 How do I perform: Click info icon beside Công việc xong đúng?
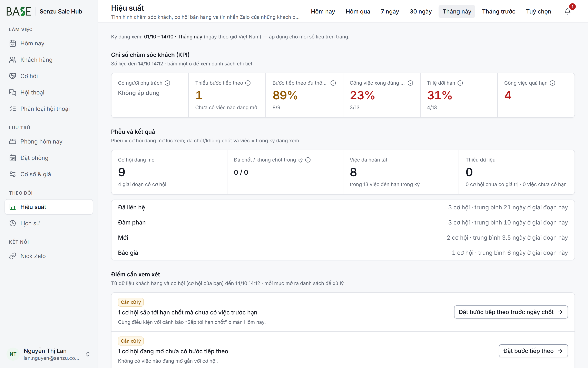(410, 83)
